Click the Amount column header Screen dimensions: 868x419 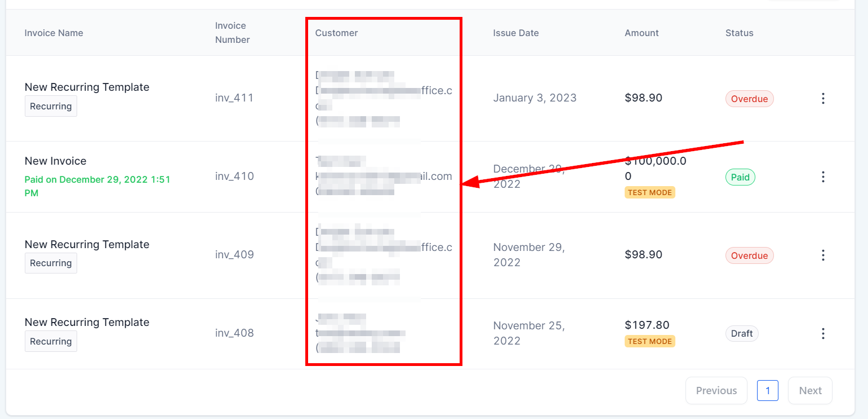click(642, 33)
